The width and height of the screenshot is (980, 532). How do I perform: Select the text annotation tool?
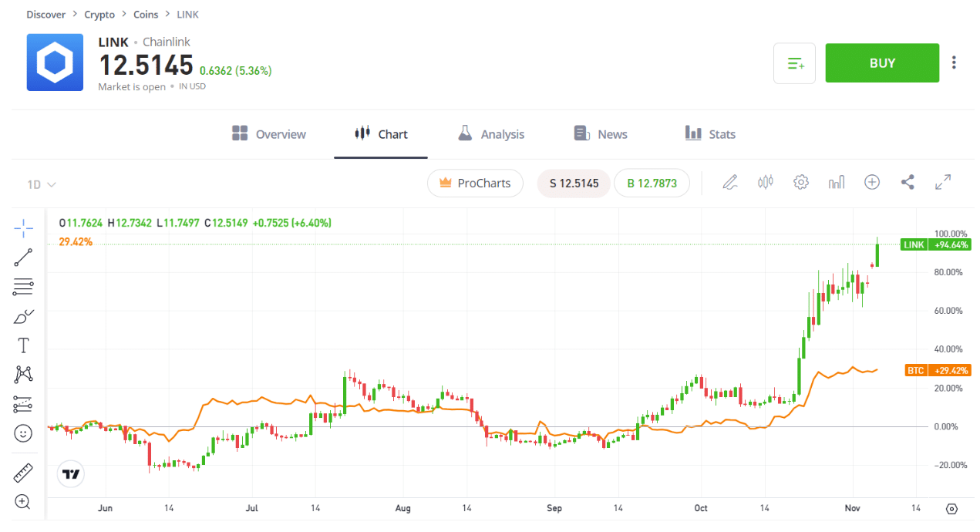click(23, 345)
